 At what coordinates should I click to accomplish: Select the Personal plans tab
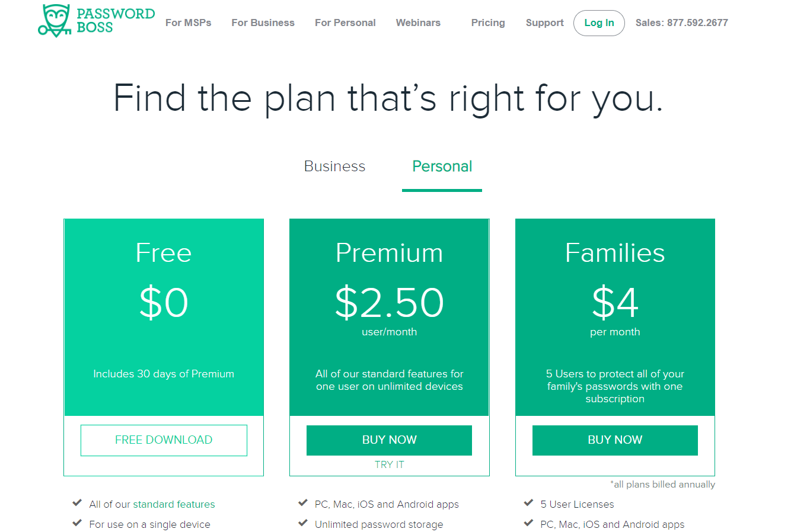click(x=442, y=166)
